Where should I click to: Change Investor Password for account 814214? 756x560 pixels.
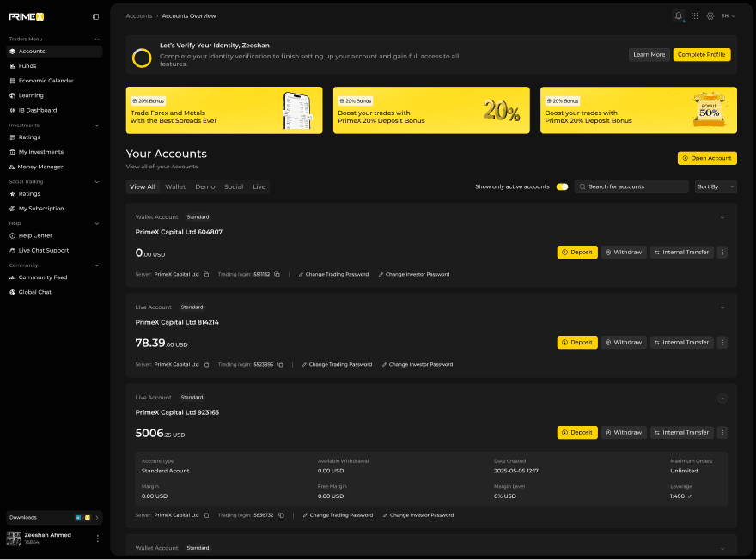pos(418,364)
